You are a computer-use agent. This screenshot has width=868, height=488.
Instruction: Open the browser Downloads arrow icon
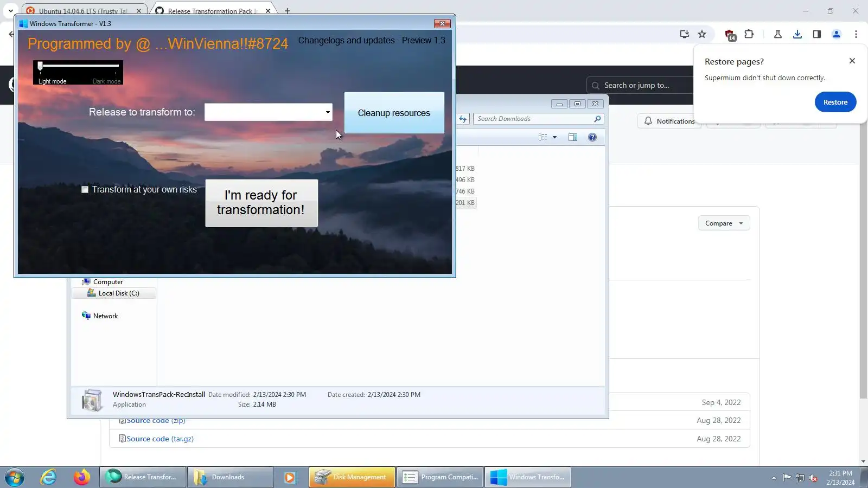797,34
